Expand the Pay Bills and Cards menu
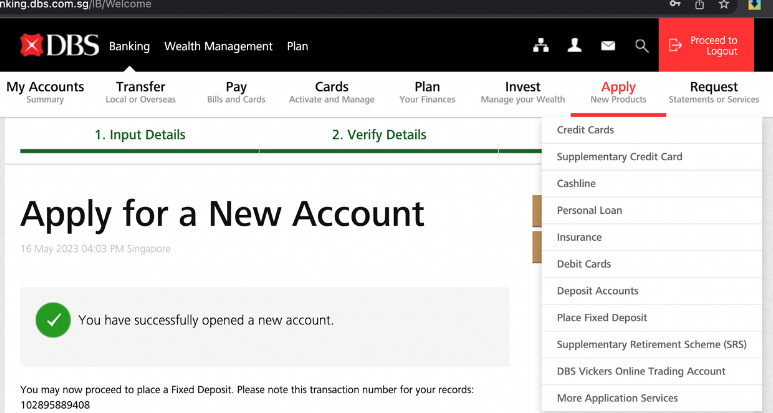Screen dimensions: 773x413 pyautogui.click(x=236, y=92)
